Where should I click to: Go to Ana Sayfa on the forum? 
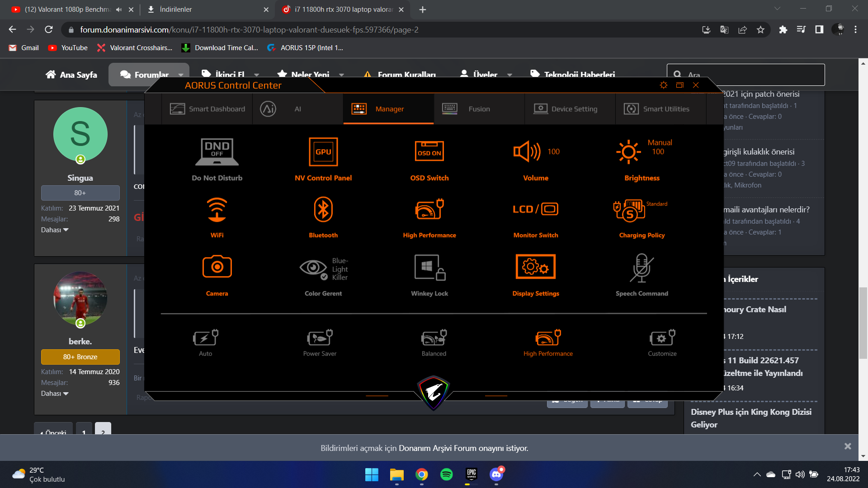pos(71,75)
